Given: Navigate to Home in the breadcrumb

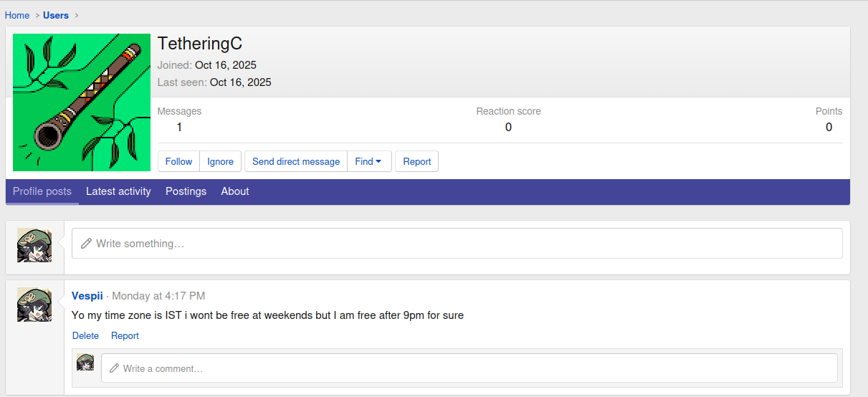Looking at the screenshot, I should [17, 15].
